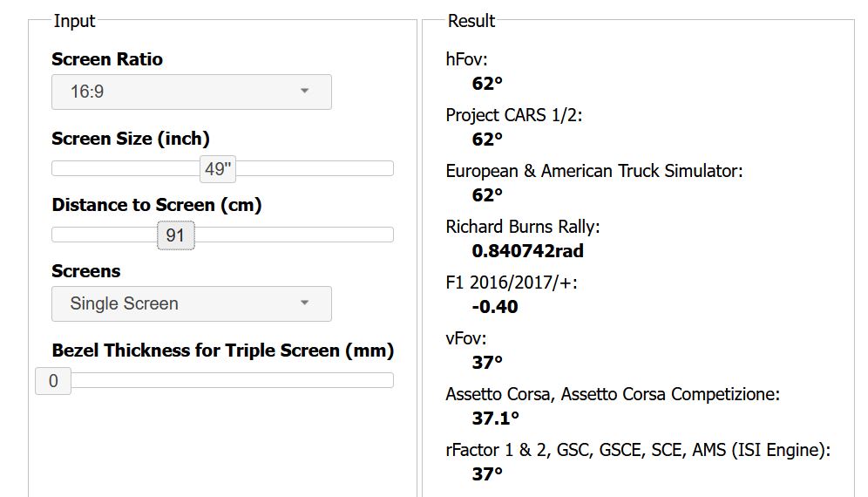
Task: Click the F1 2016/2017/+ value -0.40
Action: 494,307
